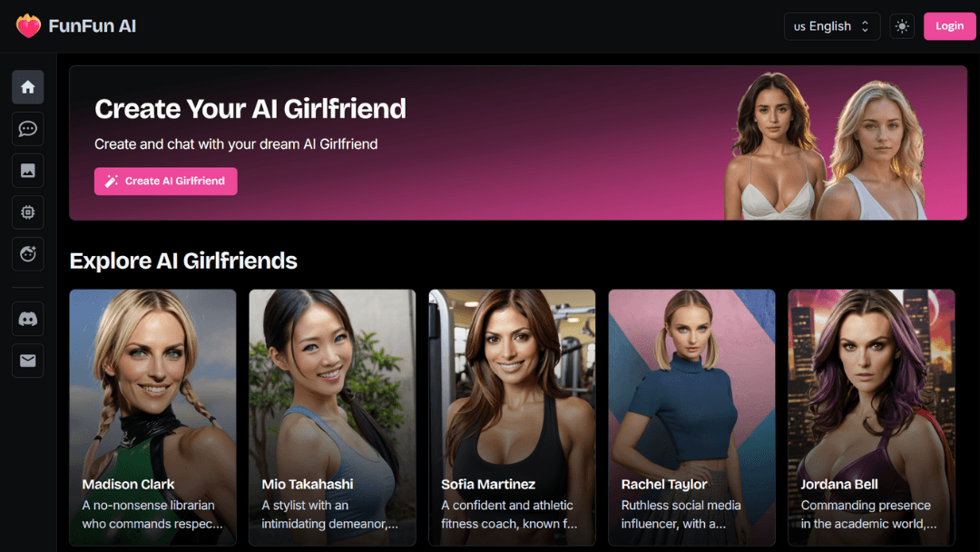Select the chip-shaped AI generate icon

tap(27, 212)
